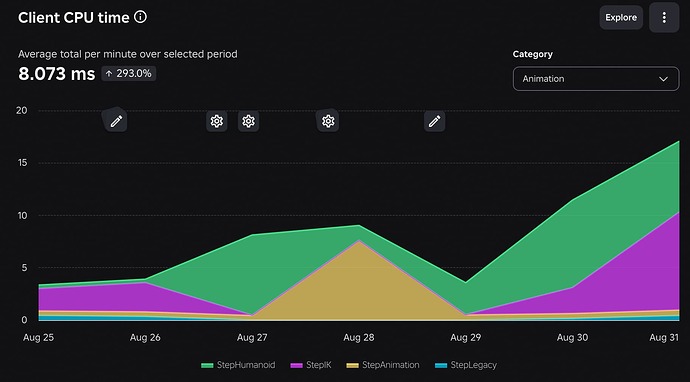Toggle the StepHumanoid legend entry
The image size is (690, 382).
(238, 365)
